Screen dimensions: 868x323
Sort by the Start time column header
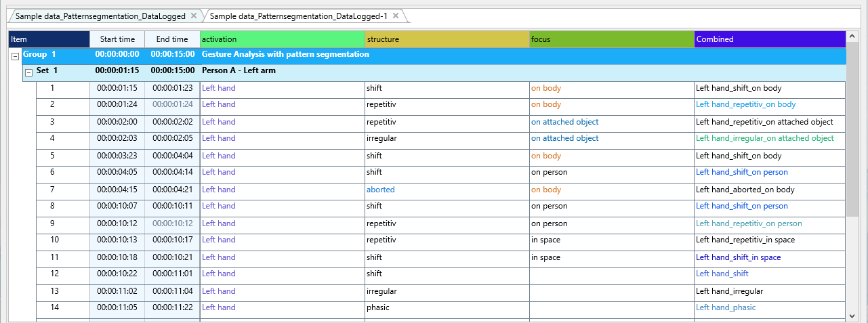117,39
